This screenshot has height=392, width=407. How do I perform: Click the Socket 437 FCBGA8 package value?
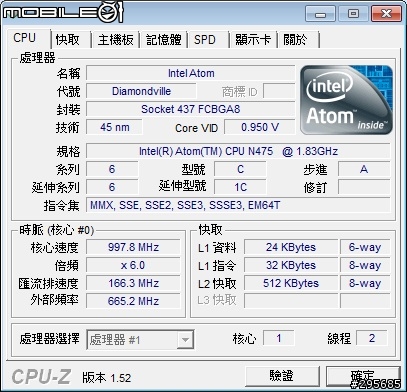[191, 109]
